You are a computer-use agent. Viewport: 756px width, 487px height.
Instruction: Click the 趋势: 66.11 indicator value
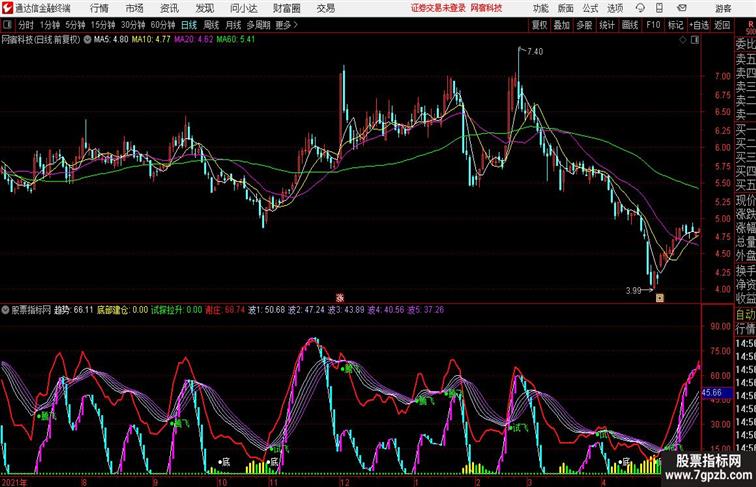[x=74, y=310]
